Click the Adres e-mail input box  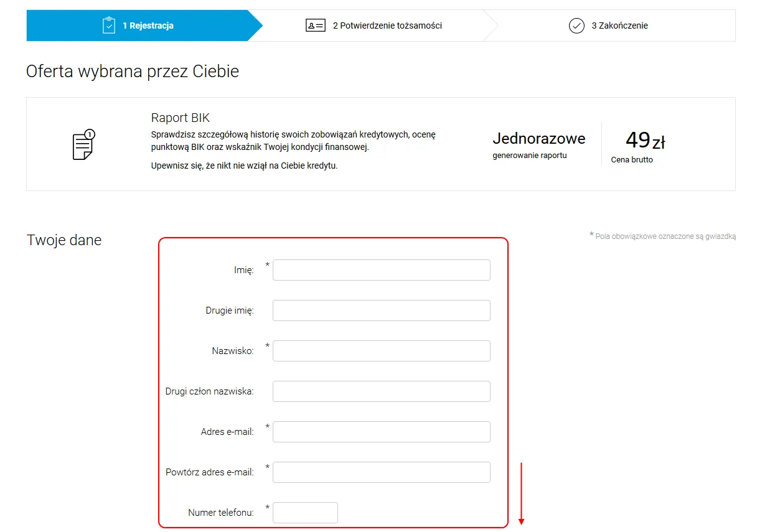pyautogui.click(x=381, y=431)
